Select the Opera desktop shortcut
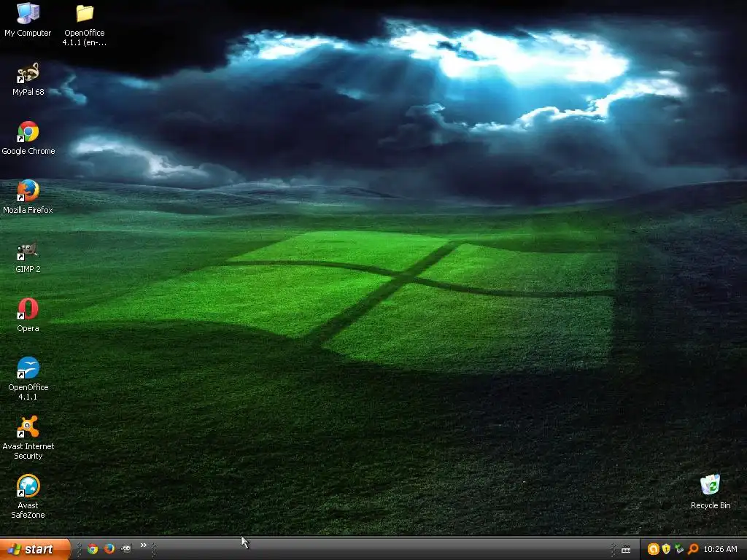The width and height of the screenshot is (747, 560). tap(28, 315)
